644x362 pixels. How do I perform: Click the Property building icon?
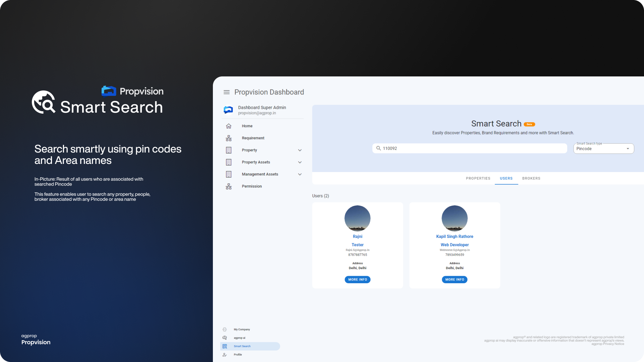[x=229, y=150]
